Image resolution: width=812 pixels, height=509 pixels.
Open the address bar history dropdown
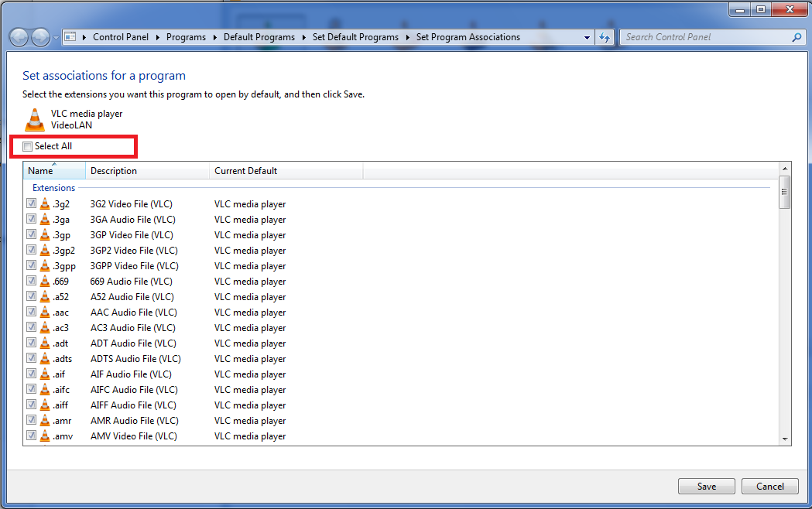tap(587, 37)
